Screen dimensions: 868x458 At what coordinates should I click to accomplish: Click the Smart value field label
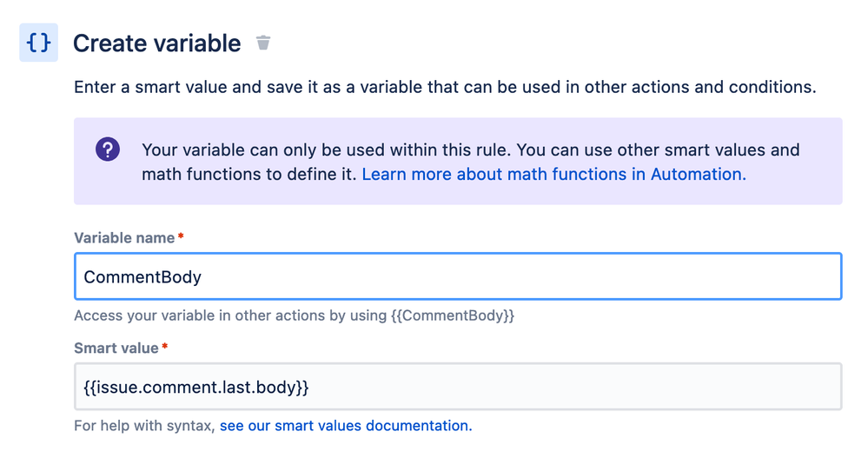click(116, 348)
